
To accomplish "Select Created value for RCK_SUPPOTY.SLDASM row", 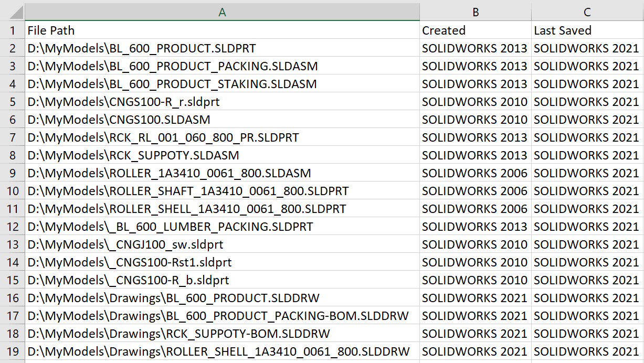I will coord(476,155).
